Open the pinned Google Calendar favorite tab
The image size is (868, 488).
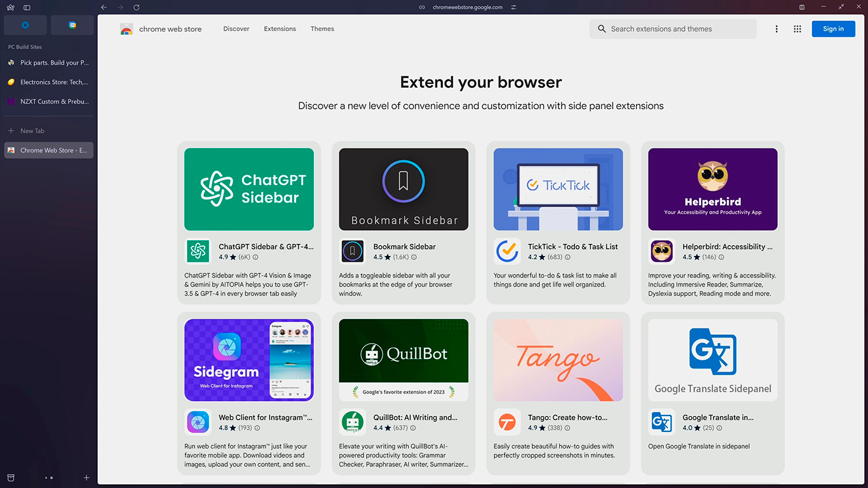click(x=72, y=25)
